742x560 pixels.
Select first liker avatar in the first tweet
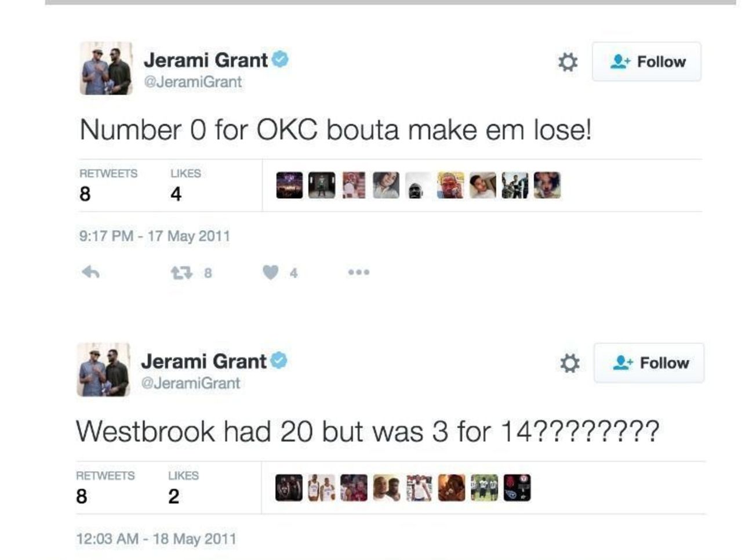[289, 185]
